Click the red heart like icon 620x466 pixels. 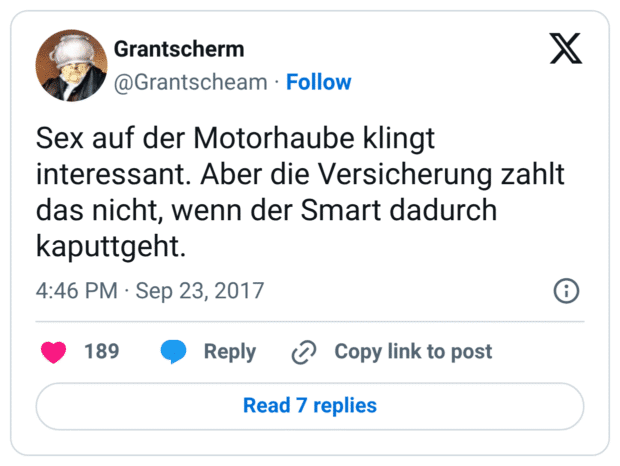coord(53,351)
